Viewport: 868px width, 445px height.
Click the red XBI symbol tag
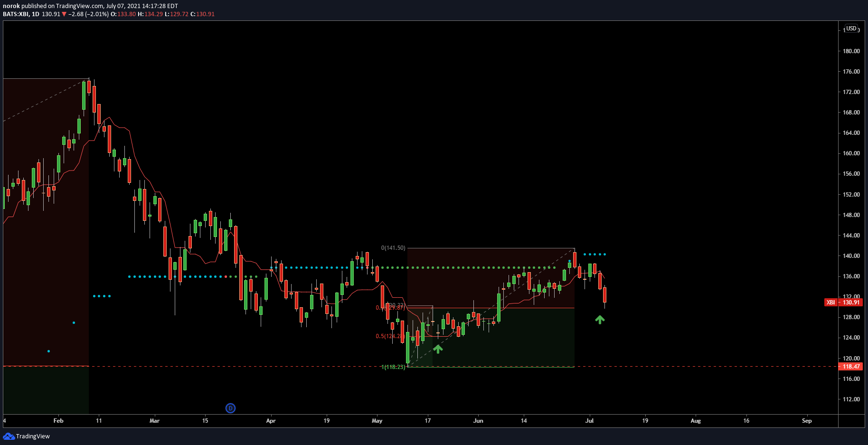tap(831, 302)
